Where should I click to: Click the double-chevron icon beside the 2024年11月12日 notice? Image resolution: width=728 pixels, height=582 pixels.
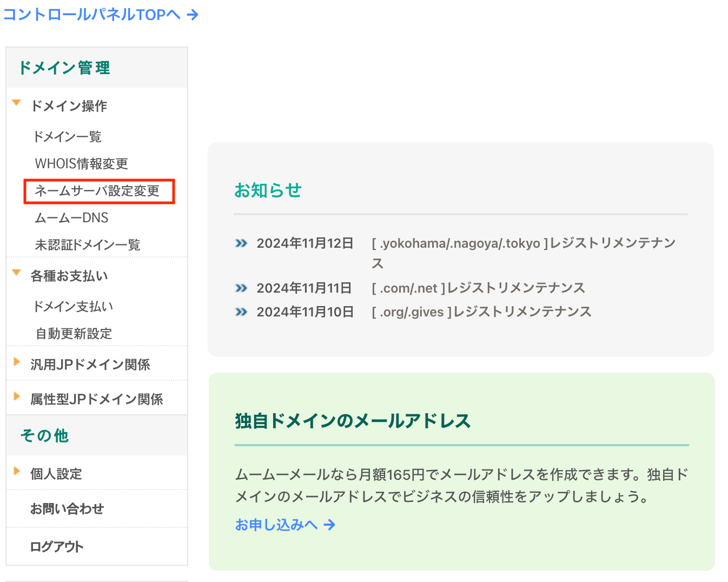pyautogui.click(x=241, y=243)
